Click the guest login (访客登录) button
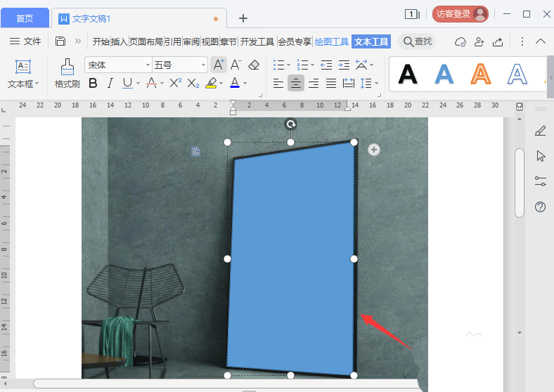Screen dimensions: 554x392 (460, 14)
